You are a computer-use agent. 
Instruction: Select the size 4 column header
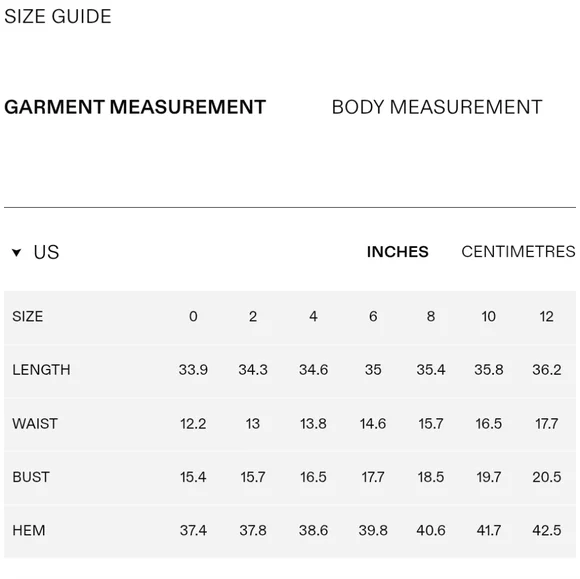click(x=313, y=317)
